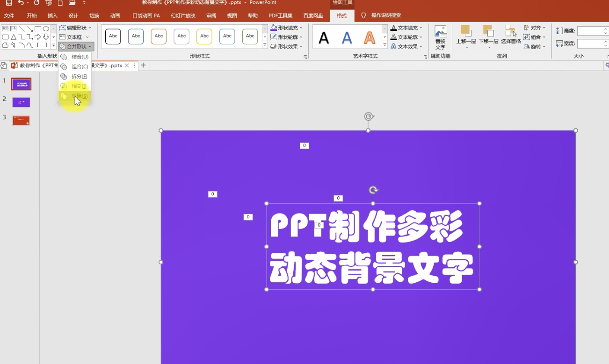Select slide 2 thumbnail
Image resolution: width=609 pixels, height=364 pixels.
pyautogui.click(x=21, y=102)
